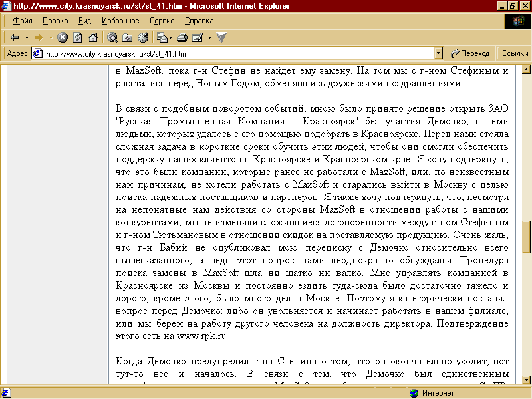This screenshot has width=532, height=399.
Task: Click the Адрес label
Action: (x=17, y=53)
